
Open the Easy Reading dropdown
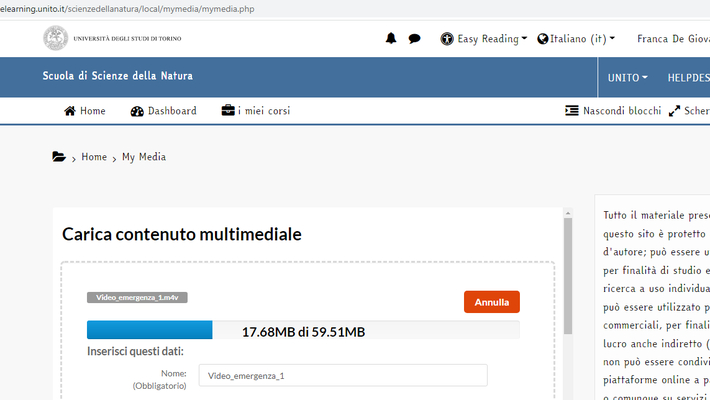pos(484,39)
